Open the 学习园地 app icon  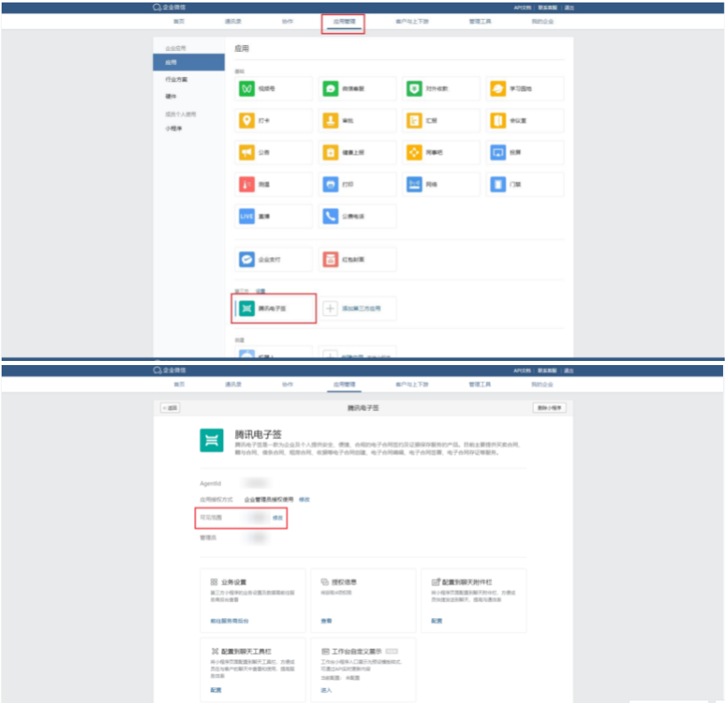498,88
